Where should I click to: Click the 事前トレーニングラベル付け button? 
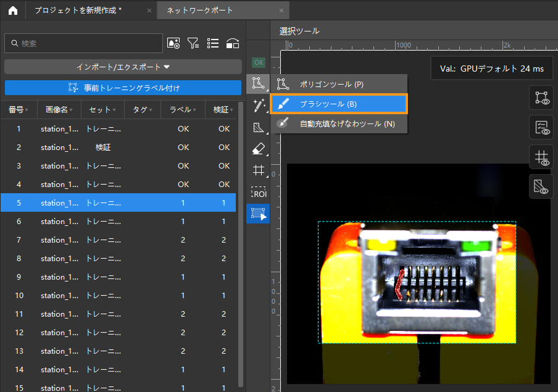[x=123, y=88]
